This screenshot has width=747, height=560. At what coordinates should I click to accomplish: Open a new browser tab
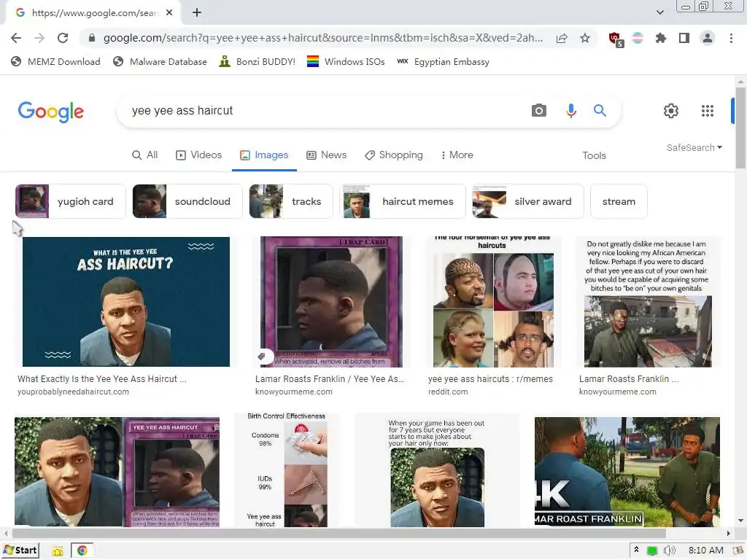click(197, 13)
